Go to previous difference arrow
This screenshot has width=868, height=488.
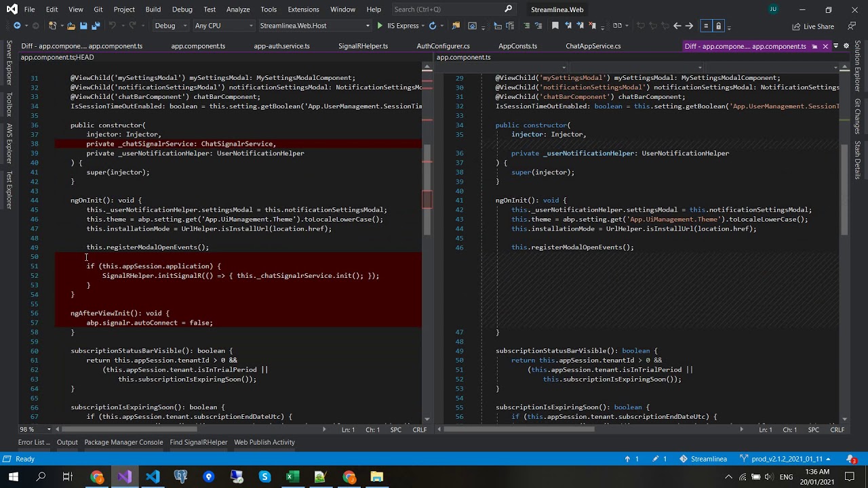pyautogui.click(x=677, y=26)
